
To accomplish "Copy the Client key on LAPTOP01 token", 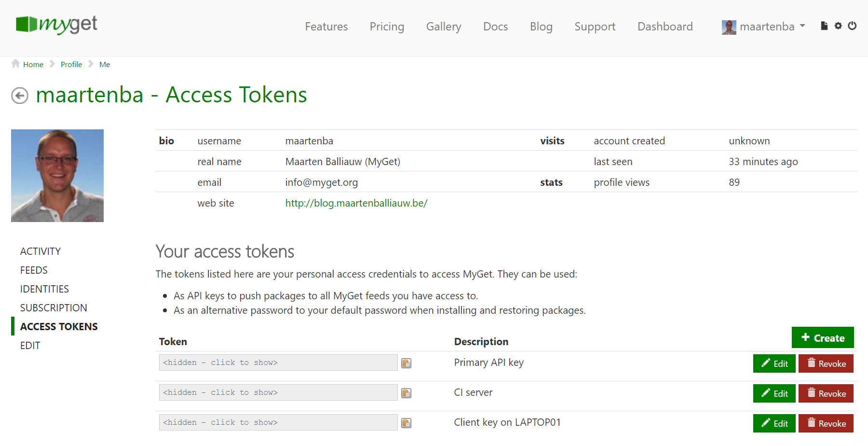I will tap(406, 423).
